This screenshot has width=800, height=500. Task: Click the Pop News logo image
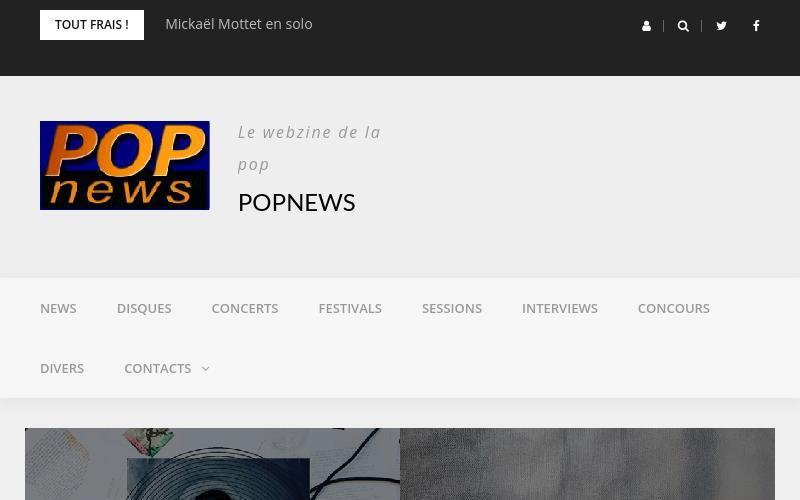[124, 165]
